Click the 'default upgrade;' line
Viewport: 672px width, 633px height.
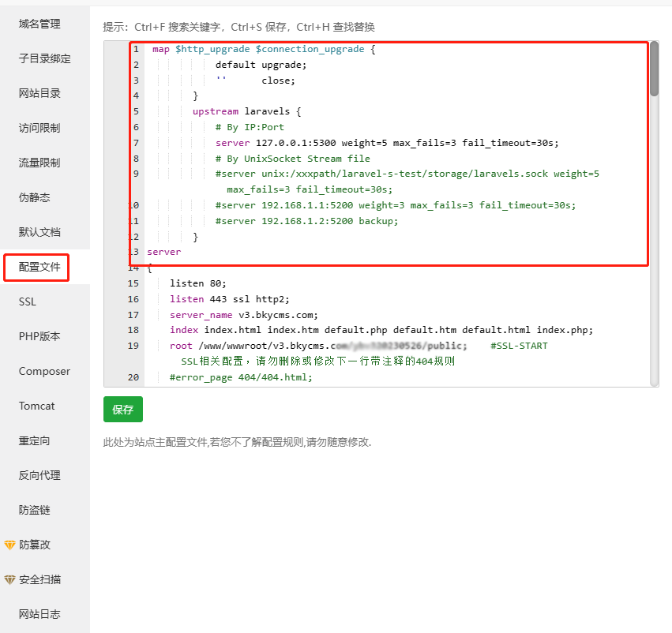click(x=261, y=65)
